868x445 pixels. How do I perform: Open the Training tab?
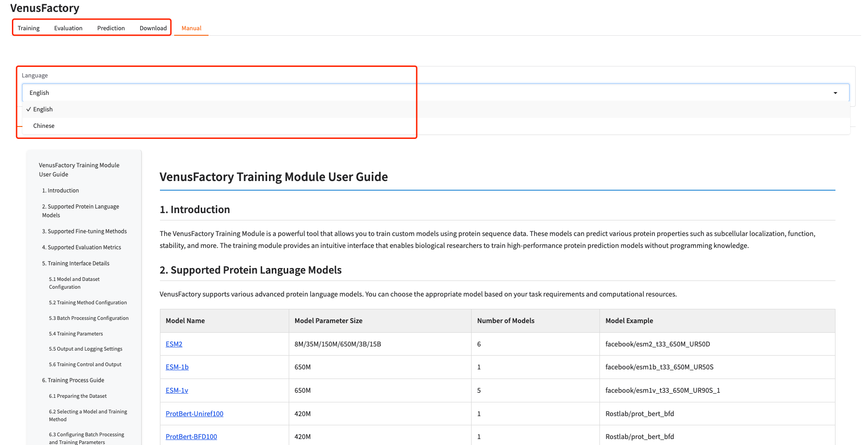click(x=28, y=28)
